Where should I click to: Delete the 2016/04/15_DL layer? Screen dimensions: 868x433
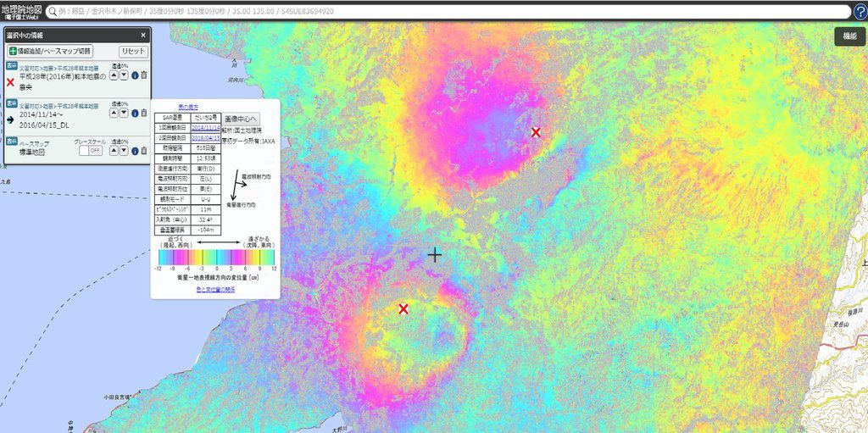click(x=144, y=113)
